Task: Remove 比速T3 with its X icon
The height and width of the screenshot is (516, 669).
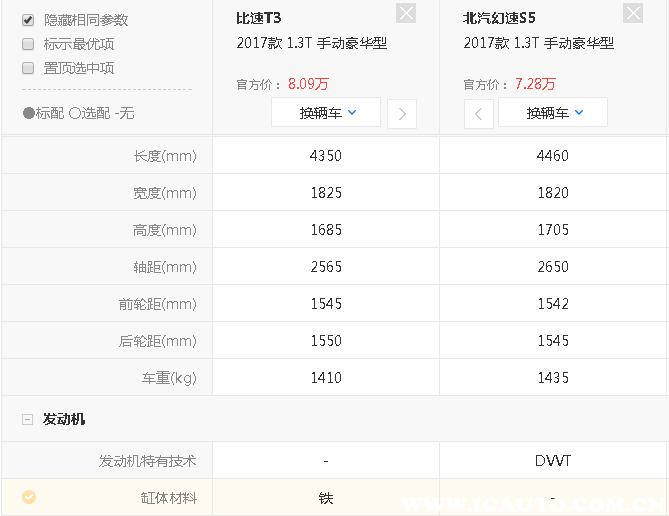Action: tap(406, 13)
